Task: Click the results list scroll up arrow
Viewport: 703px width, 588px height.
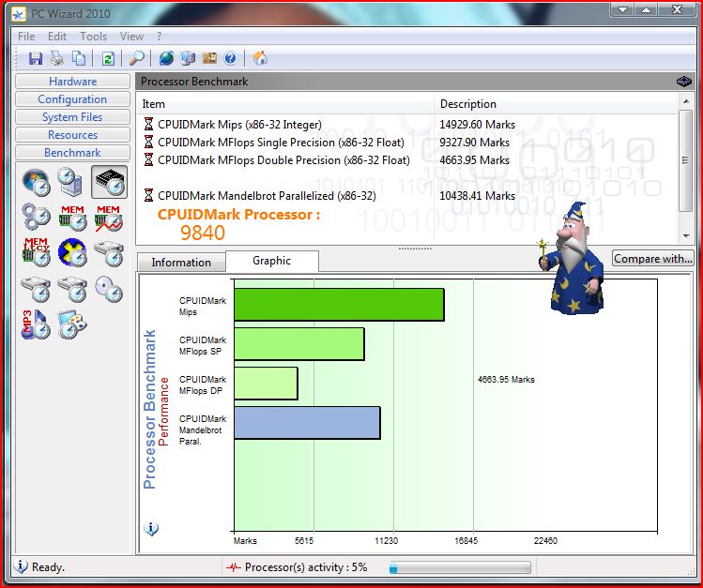Action: coord(686,101)
